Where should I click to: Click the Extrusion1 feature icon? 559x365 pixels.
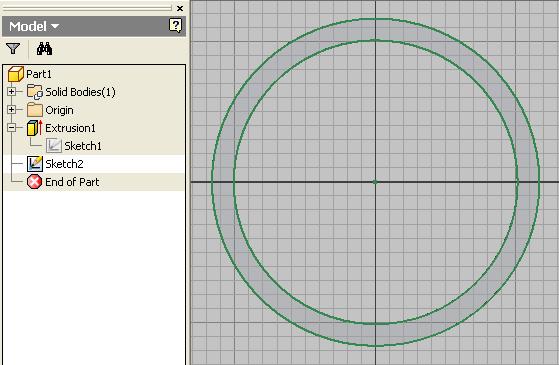[x=35, y=128]
